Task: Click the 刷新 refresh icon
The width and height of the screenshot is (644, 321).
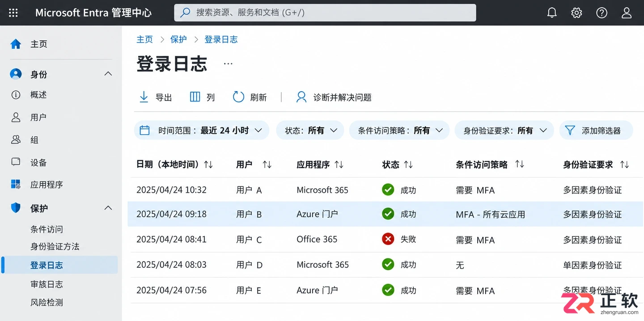Action: coord(238,97)
